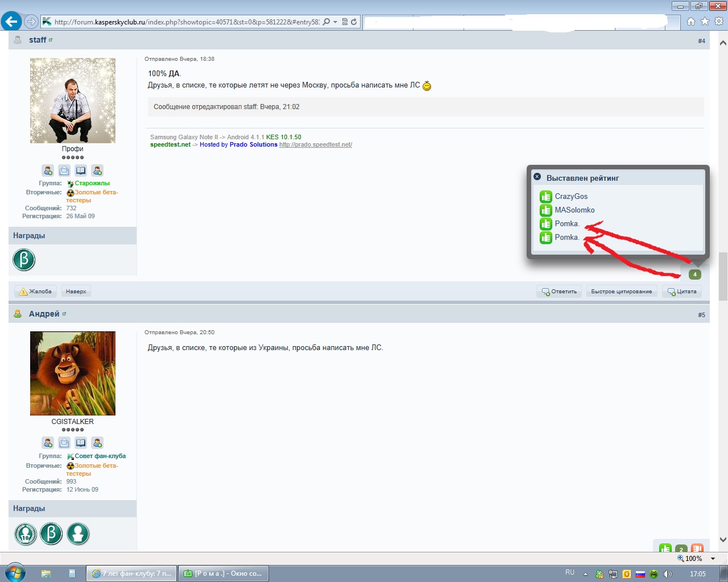Reply to staff's post with Ответить

[x=559, y=292]
